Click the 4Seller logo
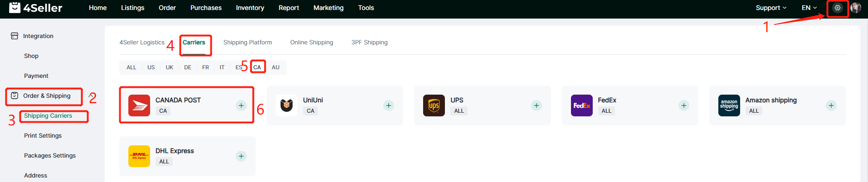 36,8
